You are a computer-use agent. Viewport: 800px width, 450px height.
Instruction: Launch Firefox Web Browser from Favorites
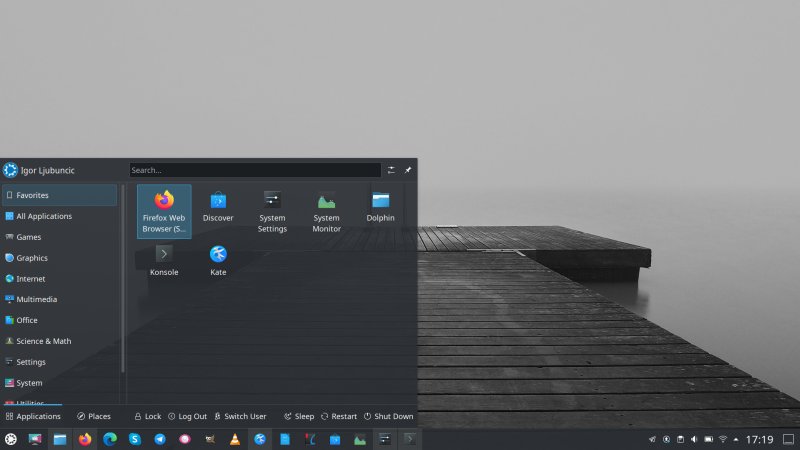(164, 209)
